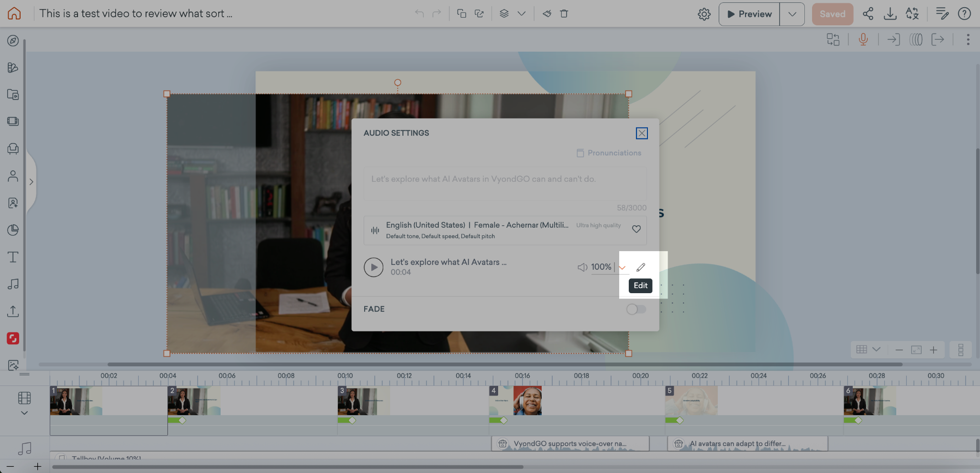Open the Text tool in left sidebar

[x=13, y=257]
